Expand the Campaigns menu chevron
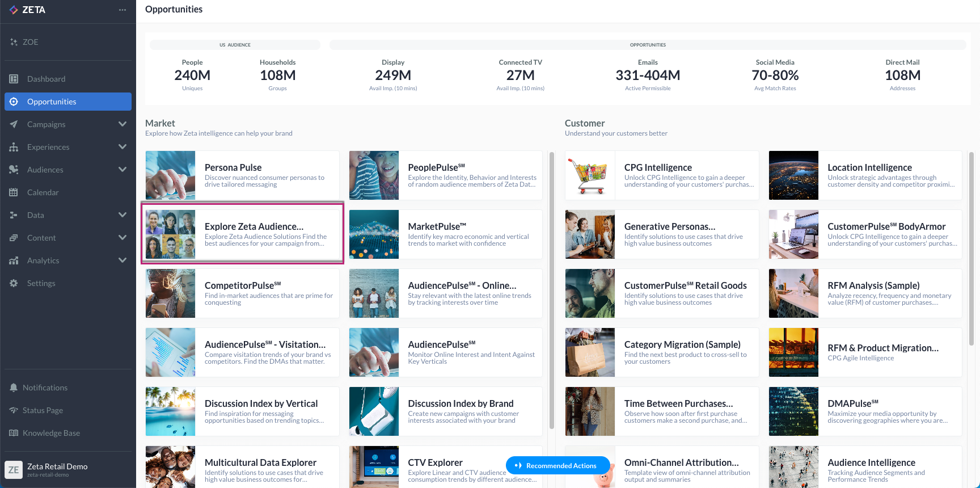Viewport: 980px width, 488px height. point(122,124)
